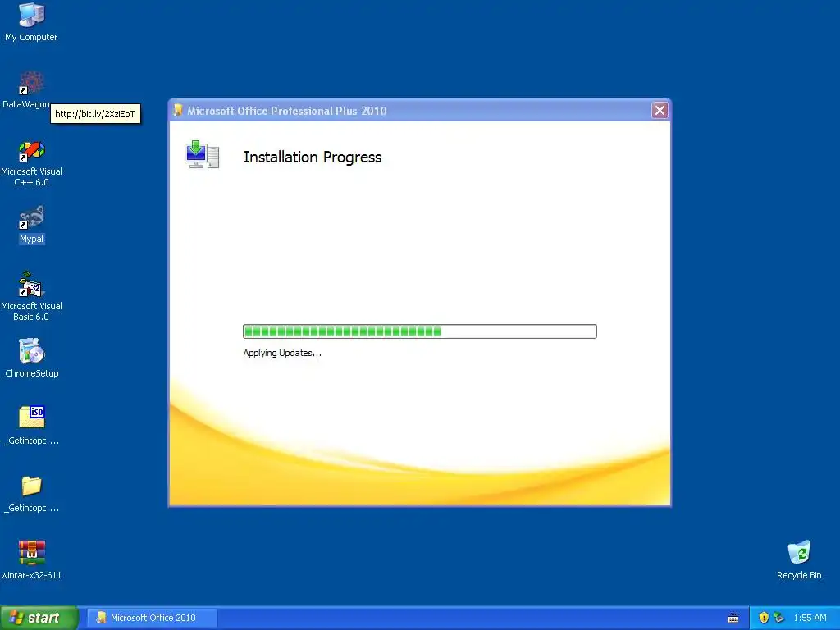This screenshot has width=840, height=630.
Task: Select the Mypal browser shortcut
Action: [31, 225]
